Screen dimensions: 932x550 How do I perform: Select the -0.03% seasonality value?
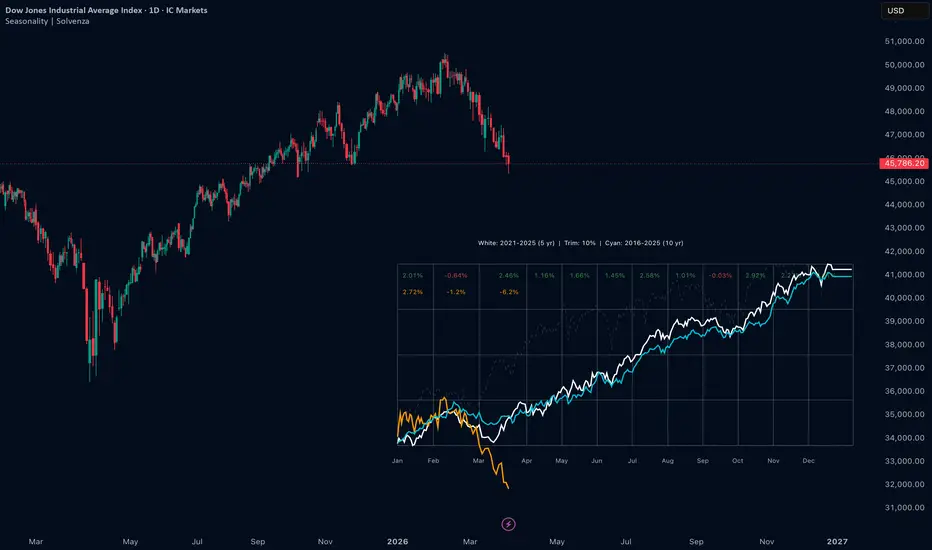point(720,275)
